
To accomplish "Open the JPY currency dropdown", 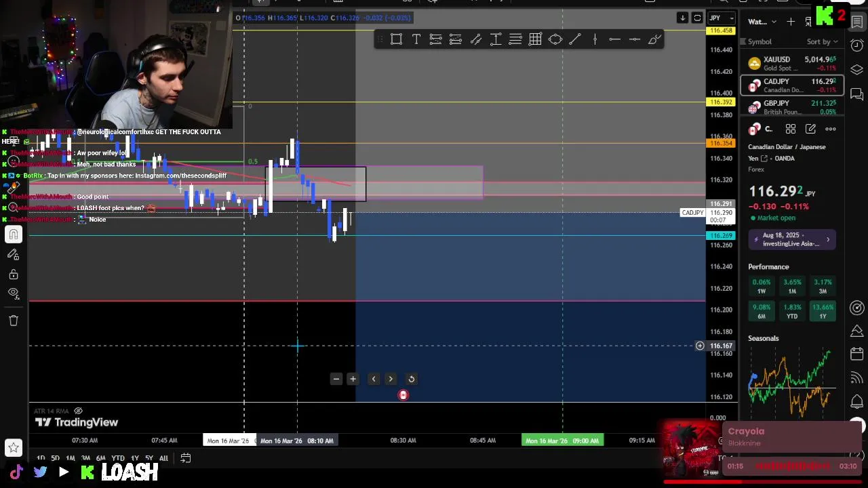I will click(721, 18).
